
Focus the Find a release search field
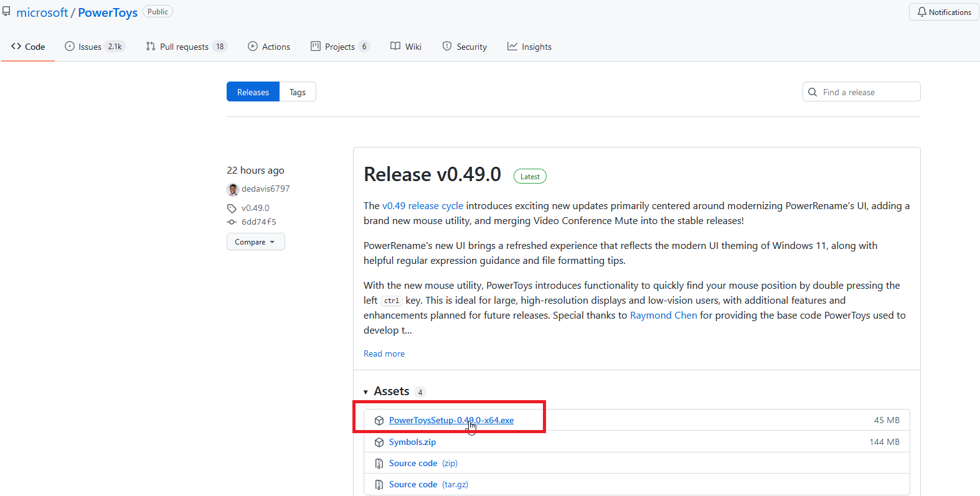click(861, 91)
